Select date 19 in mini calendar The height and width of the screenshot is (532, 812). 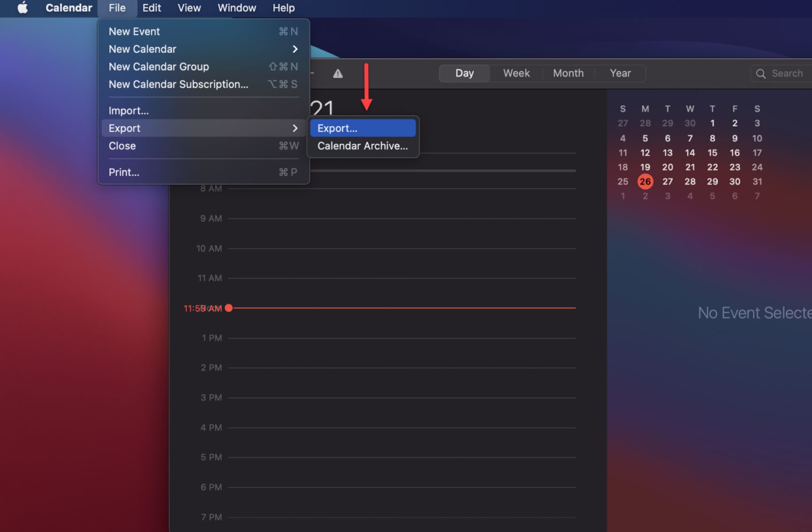(645, 167)
